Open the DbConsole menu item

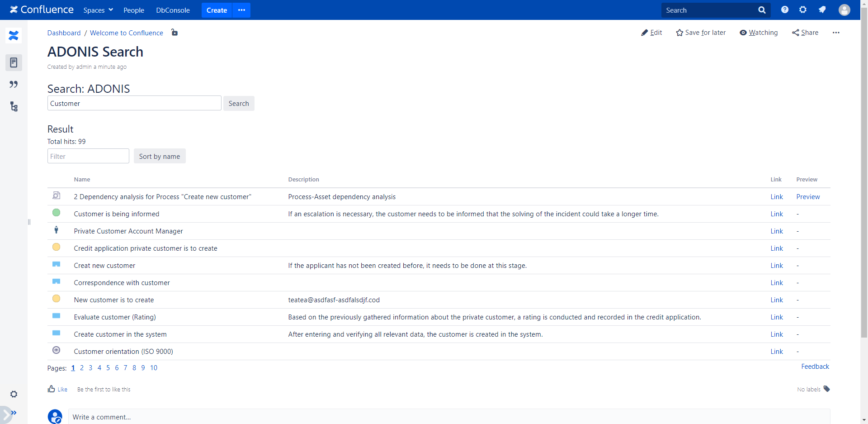coord(173,10)
